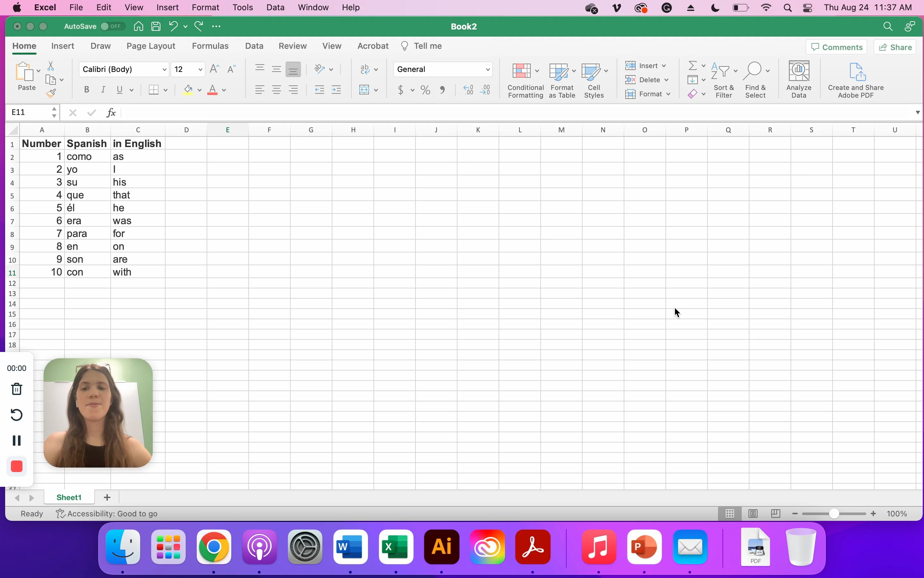This screenshot has height=578, width=924.
Task: Toggle Underline formatting
Action: 120,90
